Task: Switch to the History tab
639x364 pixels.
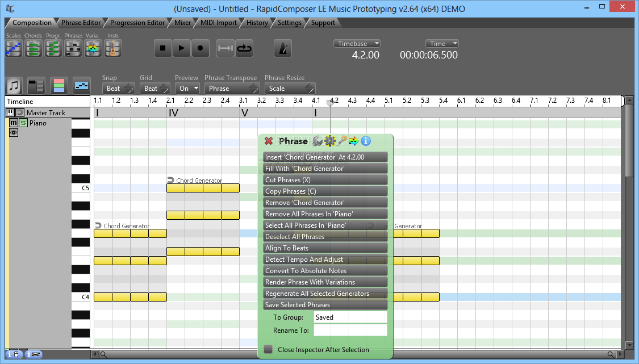Action: [257, 23]
